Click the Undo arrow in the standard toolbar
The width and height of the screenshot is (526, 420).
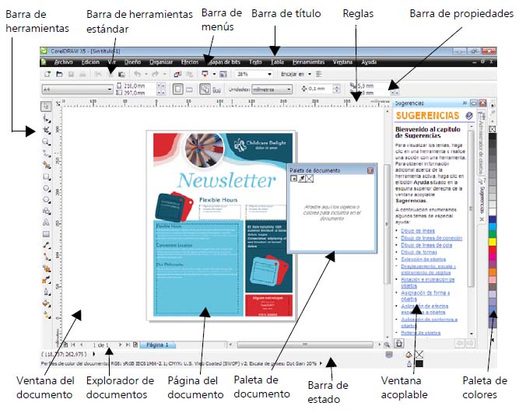coord(137,74)
